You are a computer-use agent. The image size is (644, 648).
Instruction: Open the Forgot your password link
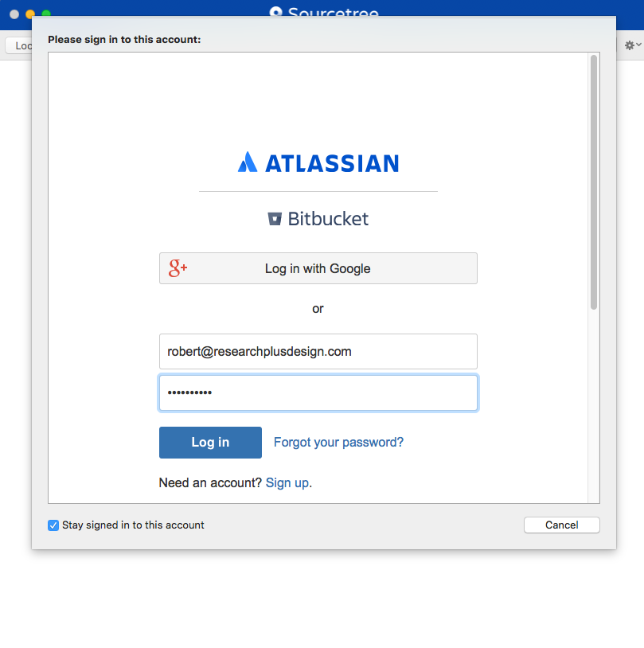[338, 443]
